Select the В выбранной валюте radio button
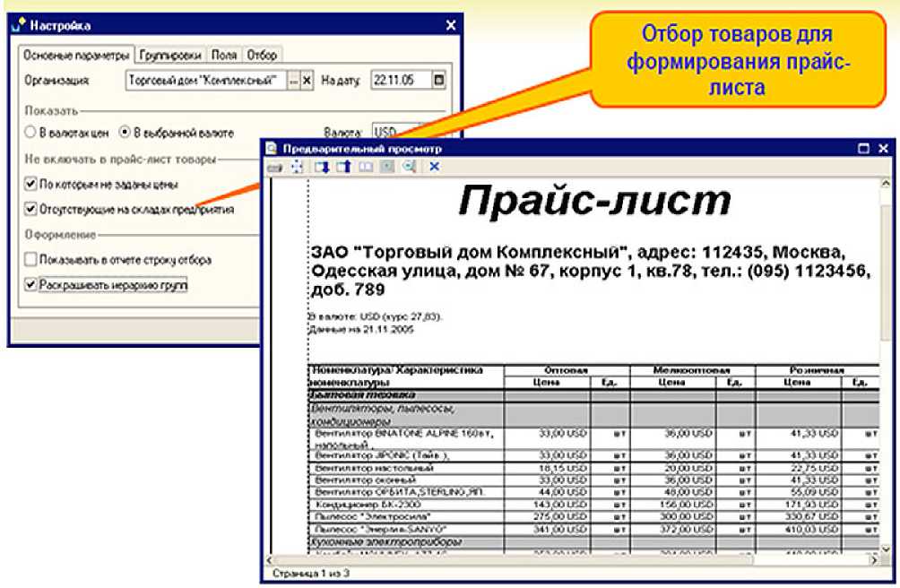The width and height of the screenshot is (900, 588). [x=125, y=133]
